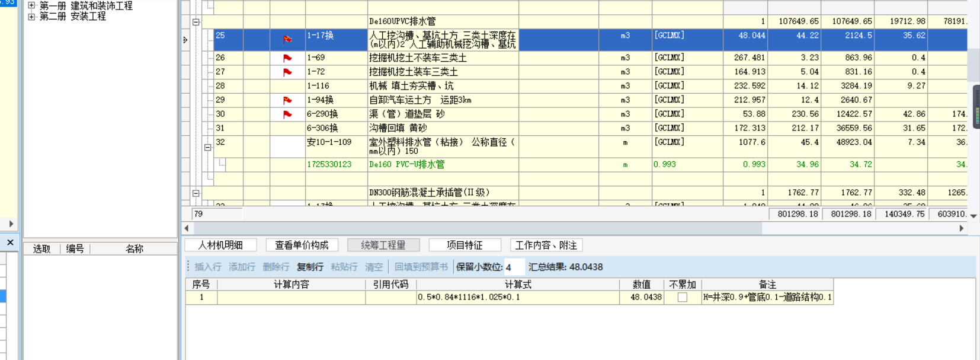The width and height of the screenshot is (980, 360).
Task: Select row 30 渠（管）道垫层 砂
Action: (x=443, y=114)
